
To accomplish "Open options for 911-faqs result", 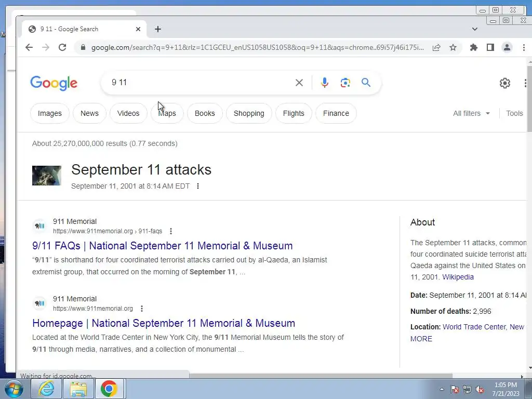I will 170,231.
